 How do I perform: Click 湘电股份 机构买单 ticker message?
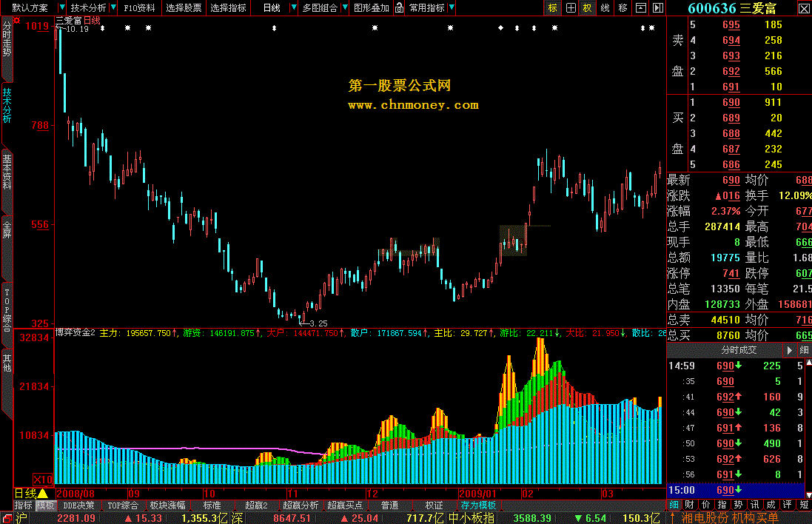pyautogui.click(x=730, y=518)
